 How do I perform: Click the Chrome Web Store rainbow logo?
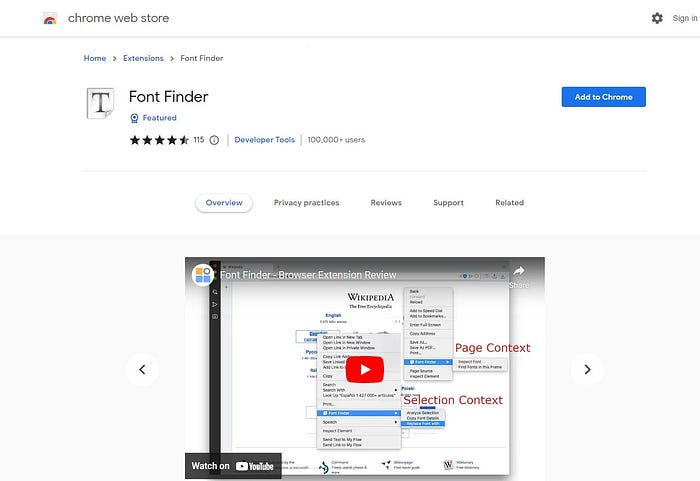(50, 19)
